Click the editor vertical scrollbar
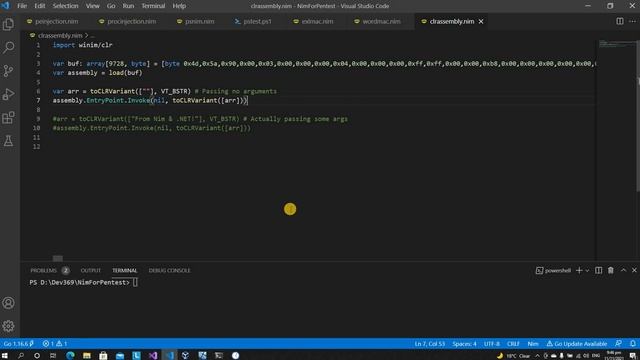The height and width of the screenshot is (360, 640). click(x=638, y=115)
